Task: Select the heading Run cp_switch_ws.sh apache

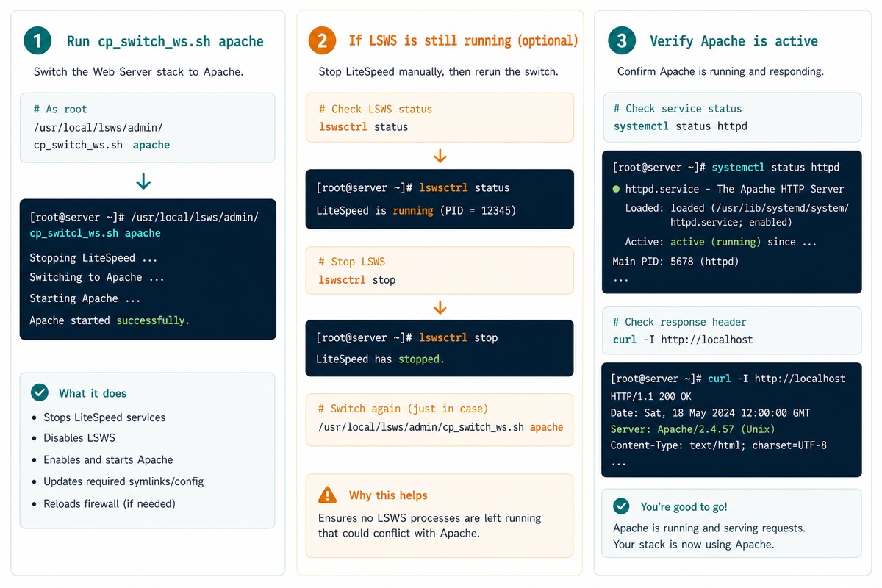Action: [x=165, y=41]
